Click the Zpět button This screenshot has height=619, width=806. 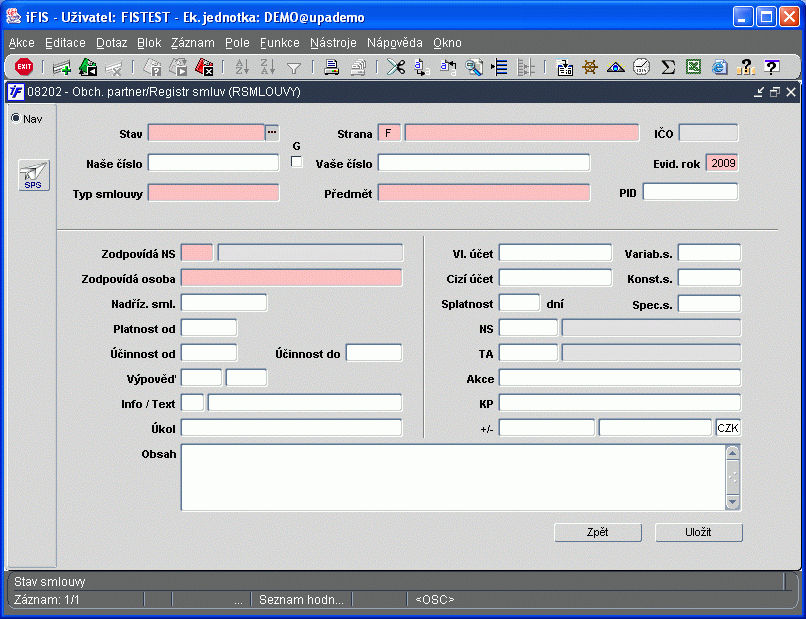click(597, 532)
